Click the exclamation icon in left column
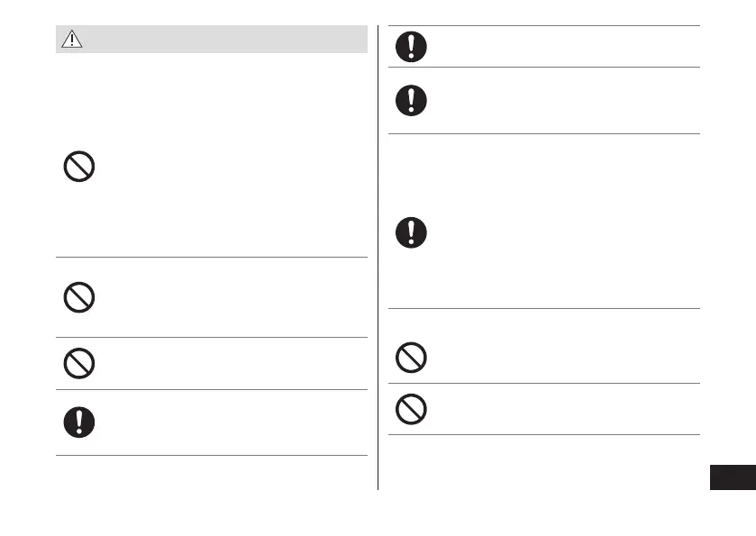 coord(80,422)
